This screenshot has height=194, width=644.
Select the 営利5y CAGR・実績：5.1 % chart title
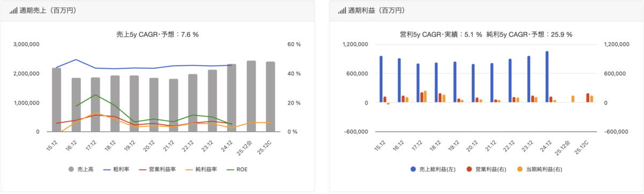point(441,34)
